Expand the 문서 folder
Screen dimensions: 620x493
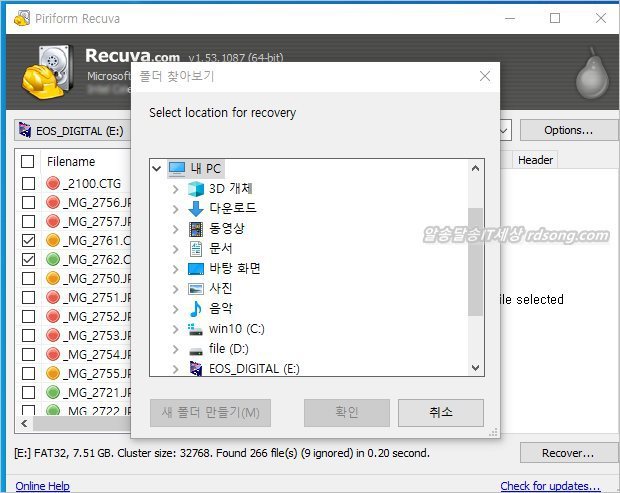pyautogui.click(x=176, y=249)
